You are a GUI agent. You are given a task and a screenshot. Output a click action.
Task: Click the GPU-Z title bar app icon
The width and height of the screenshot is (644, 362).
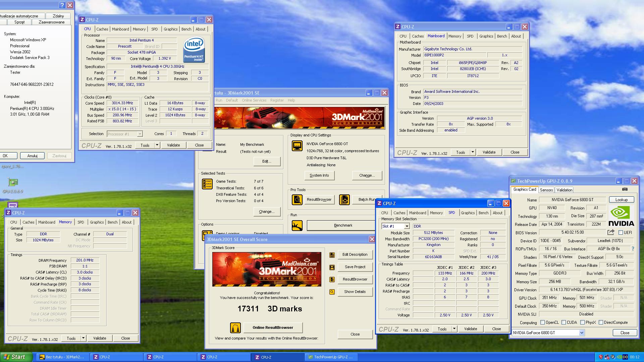click(513, 181)
